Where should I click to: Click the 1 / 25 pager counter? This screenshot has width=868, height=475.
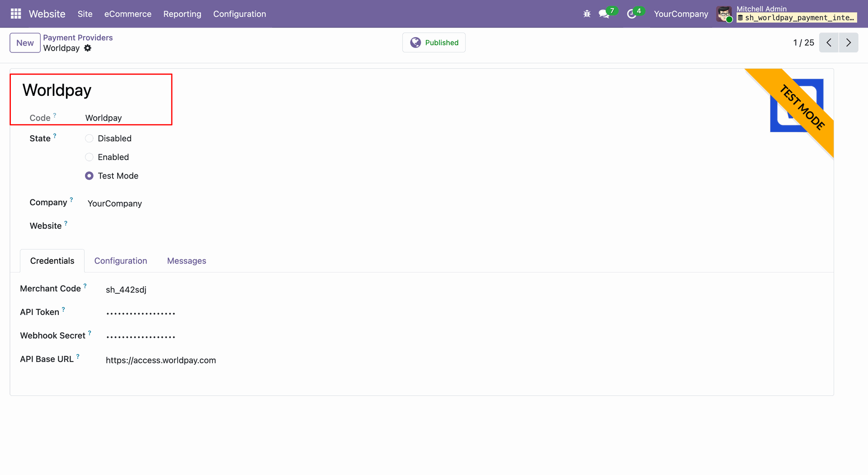point(803,42)
